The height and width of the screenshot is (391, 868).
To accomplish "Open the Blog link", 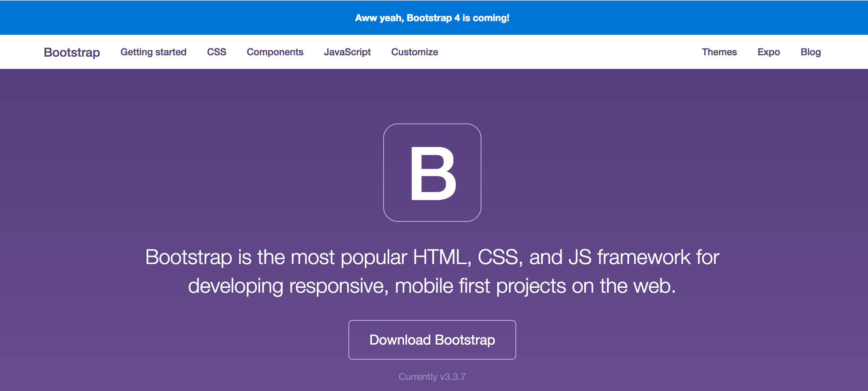I will point(811,52).
